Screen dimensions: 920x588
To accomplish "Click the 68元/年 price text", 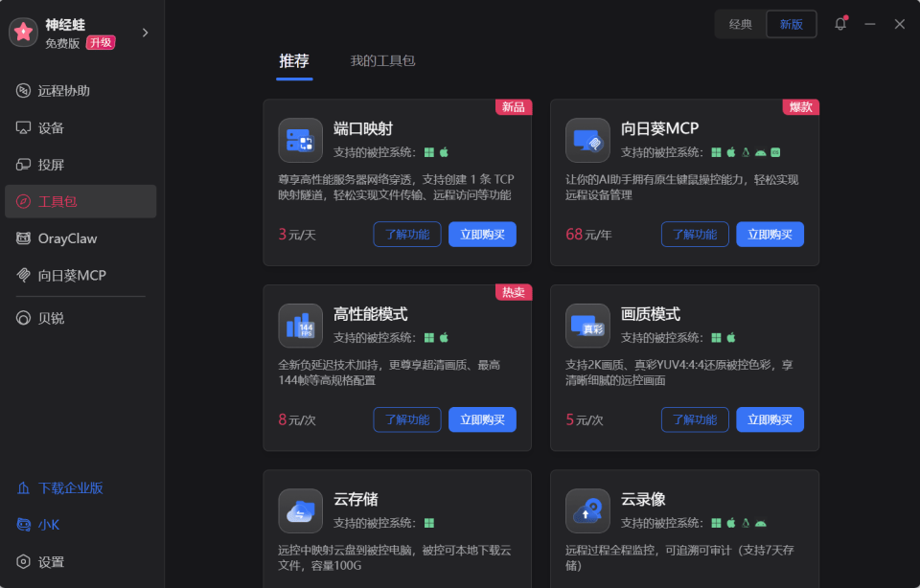I will 588,235.
